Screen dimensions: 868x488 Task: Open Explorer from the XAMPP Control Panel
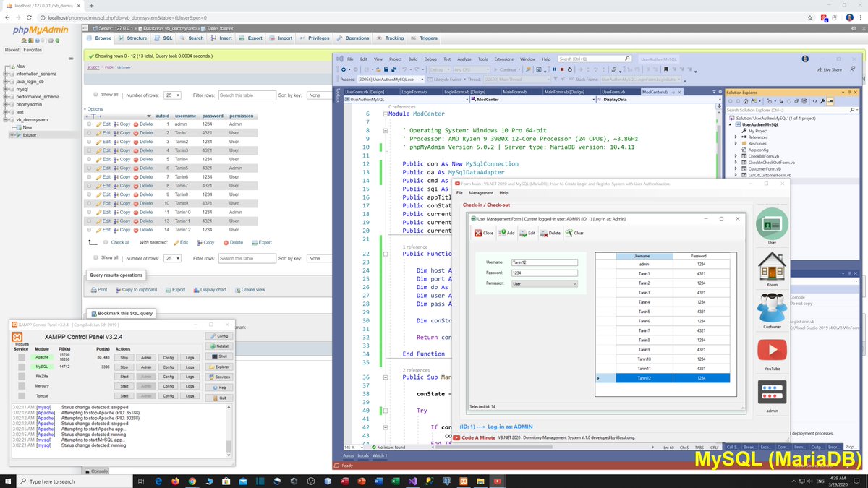pos(219,367)
